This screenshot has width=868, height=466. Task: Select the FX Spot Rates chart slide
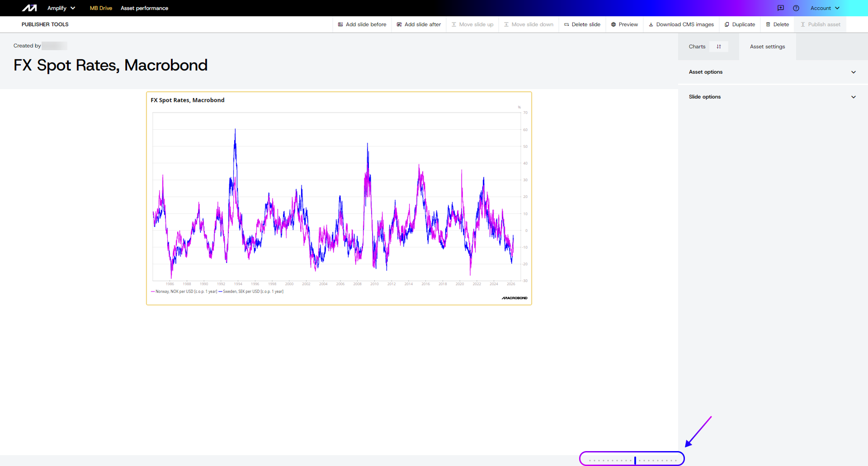tap(339, 198)
